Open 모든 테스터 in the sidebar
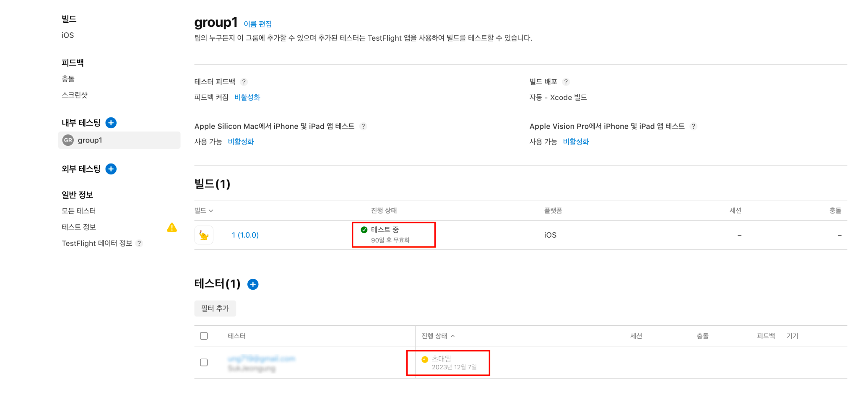 click(79, 211)
